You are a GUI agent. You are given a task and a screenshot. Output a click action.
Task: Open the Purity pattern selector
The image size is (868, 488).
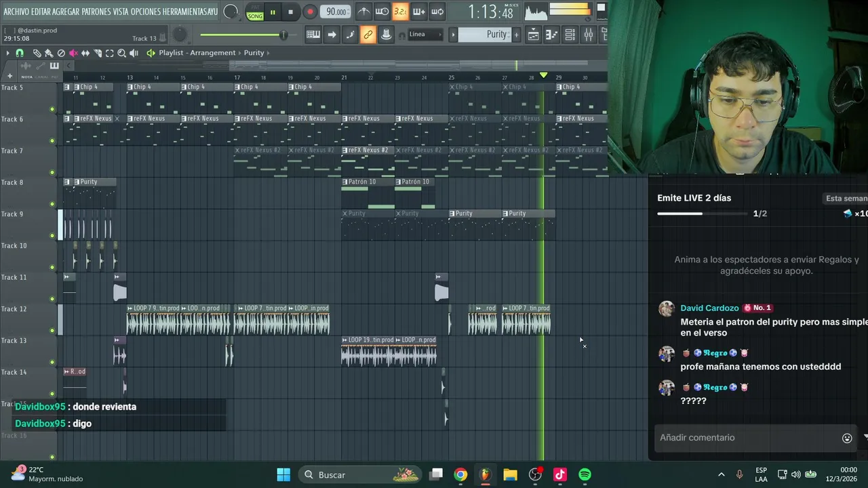coord(485,35)
